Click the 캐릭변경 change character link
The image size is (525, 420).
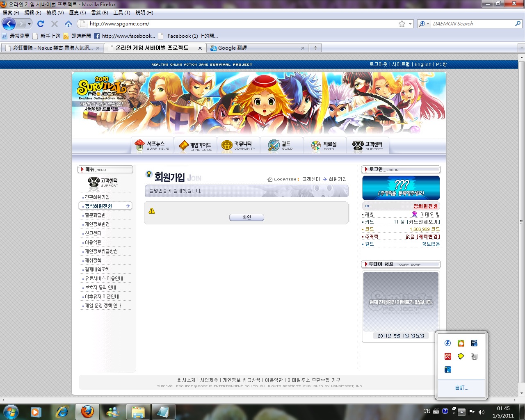(x=428, y=237)
